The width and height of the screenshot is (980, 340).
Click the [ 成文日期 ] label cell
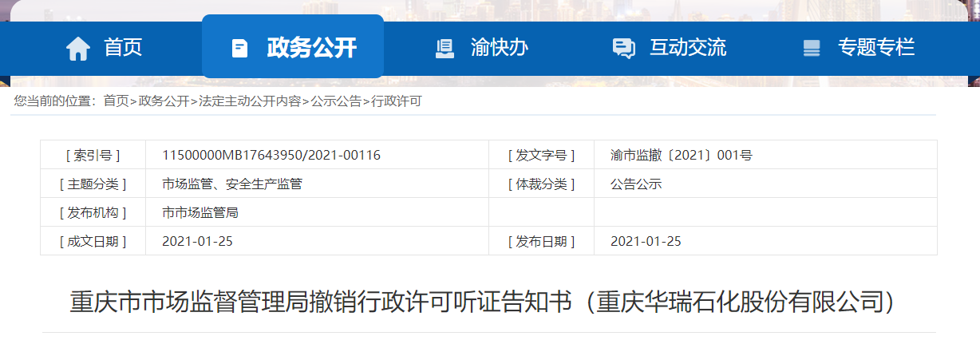(x=93, y=241)
